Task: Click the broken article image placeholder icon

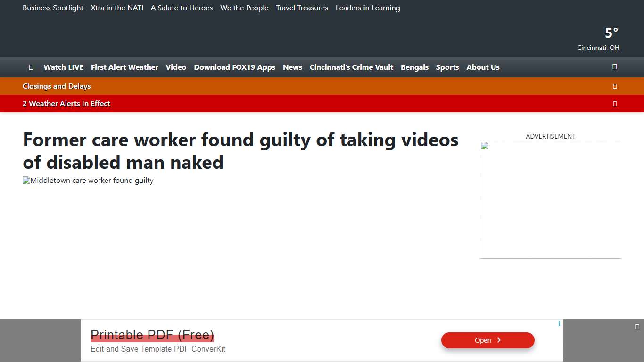Action: point(27,180)
